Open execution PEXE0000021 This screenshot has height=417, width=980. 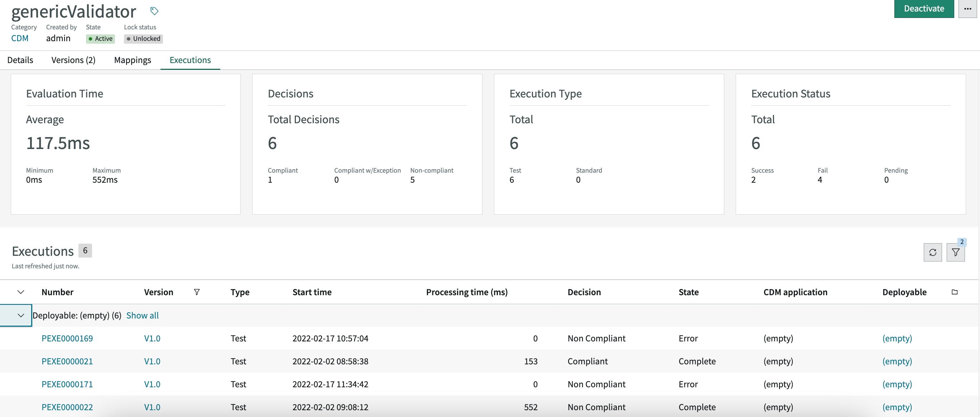pos(67,361)
